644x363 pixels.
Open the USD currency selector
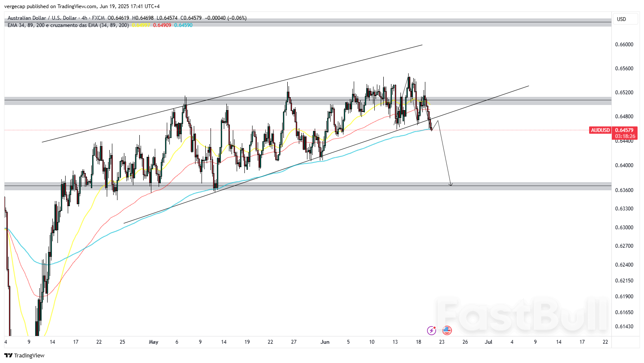(x=621, y=19)
